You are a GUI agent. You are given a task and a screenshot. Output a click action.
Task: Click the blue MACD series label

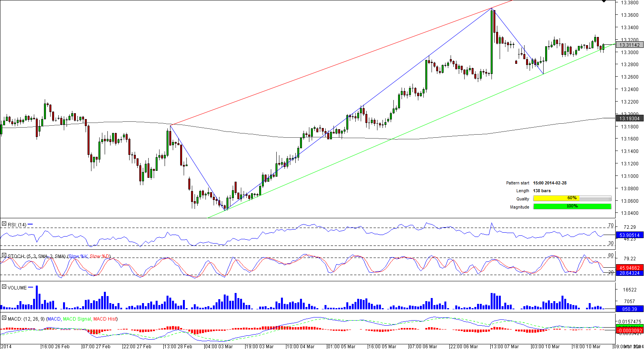(x=54, y=319)
